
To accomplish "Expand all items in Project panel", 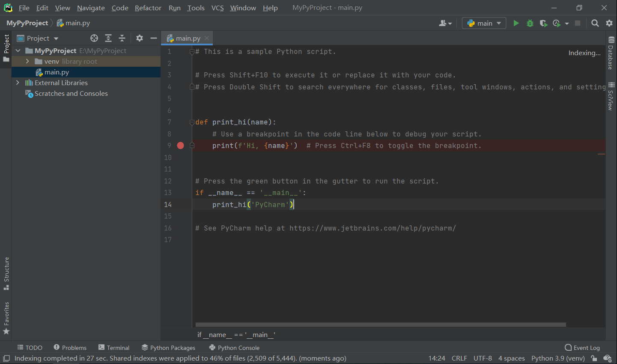I will pyautogui.click(x=108, y=38).
